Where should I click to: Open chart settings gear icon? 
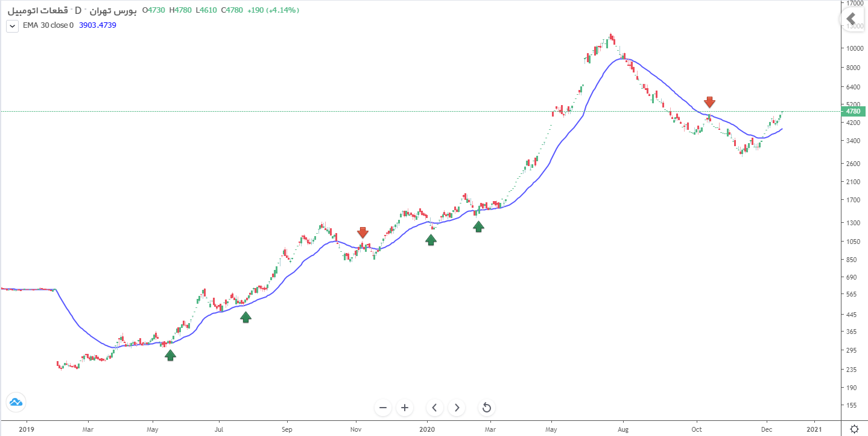[855, 429]
